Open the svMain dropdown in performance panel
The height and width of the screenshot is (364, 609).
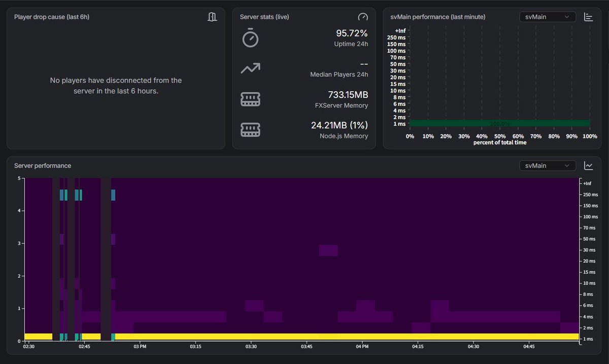click(x=548, y=17)
